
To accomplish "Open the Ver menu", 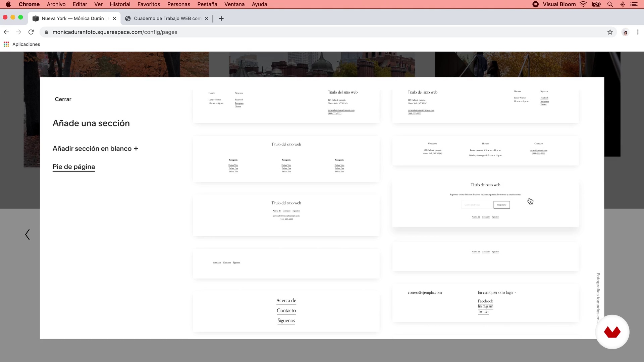I will (x=98, y=4).
